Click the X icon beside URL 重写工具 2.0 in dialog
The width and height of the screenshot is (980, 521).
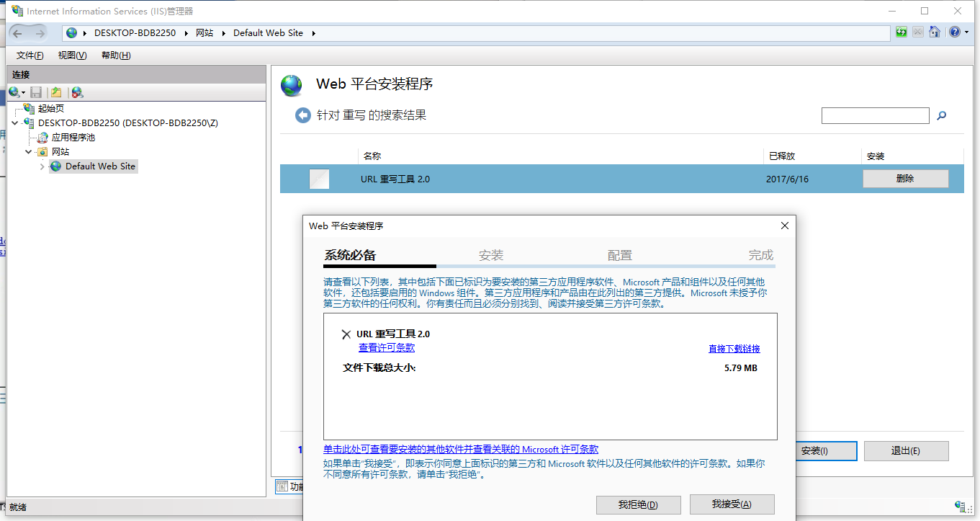[346, 334]
